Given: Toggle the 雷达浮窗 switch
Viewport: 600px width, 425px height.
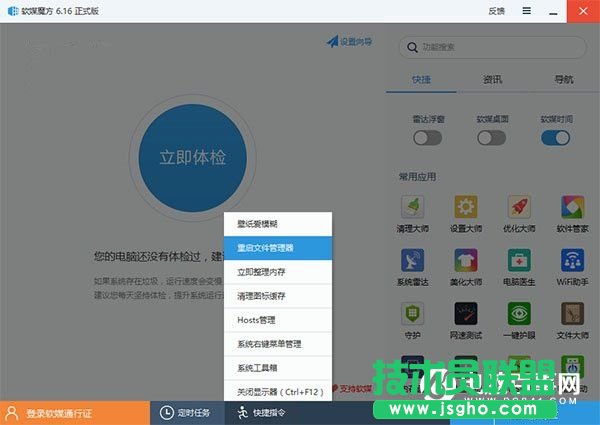Looking at the screenshot, I should pyautogui.click(x=427, y=138).
